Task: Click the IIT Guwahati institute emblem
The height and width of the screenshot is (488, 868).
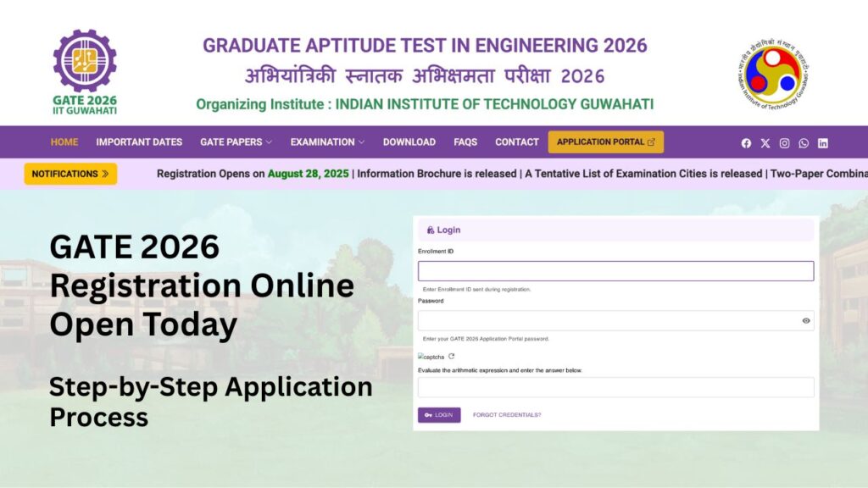Action: pos(773,74)
